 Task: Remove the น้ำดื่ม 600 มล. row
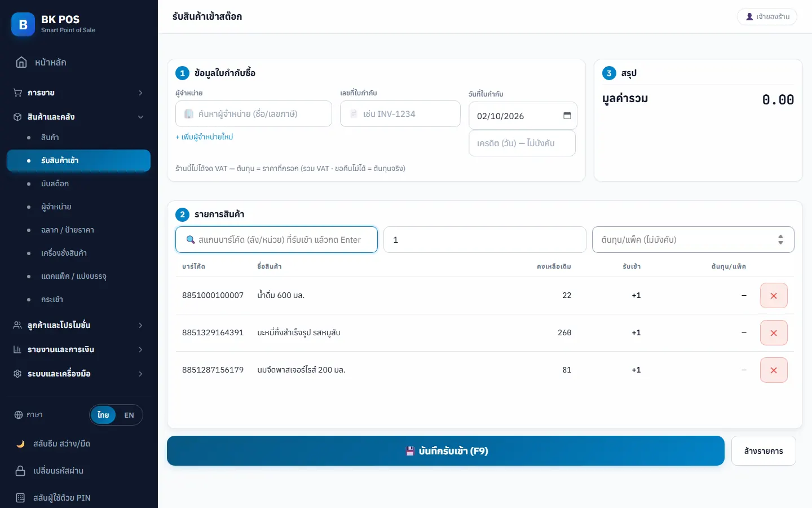[x=774, y=296]
